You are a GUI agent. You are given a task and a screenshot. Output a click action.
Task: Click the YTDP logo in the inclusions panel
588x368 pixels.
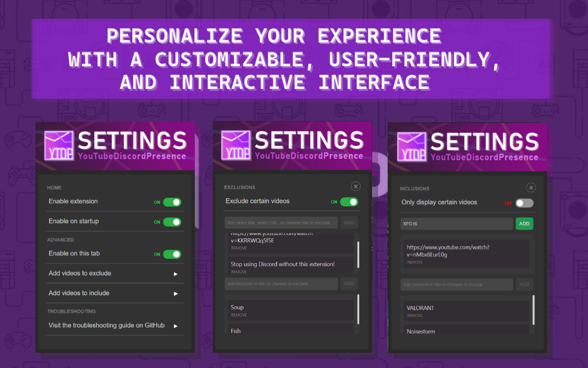pos(412,147)
